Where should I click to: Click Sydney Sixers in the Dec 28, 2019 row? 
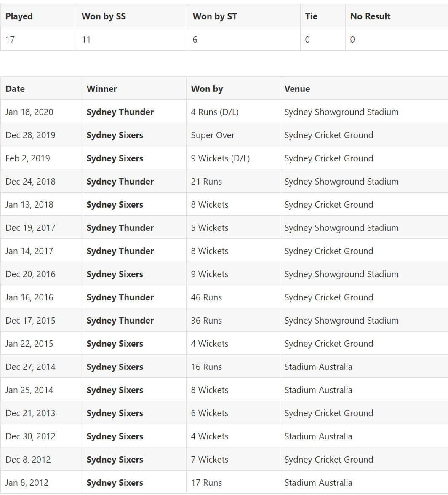[115, 135]
